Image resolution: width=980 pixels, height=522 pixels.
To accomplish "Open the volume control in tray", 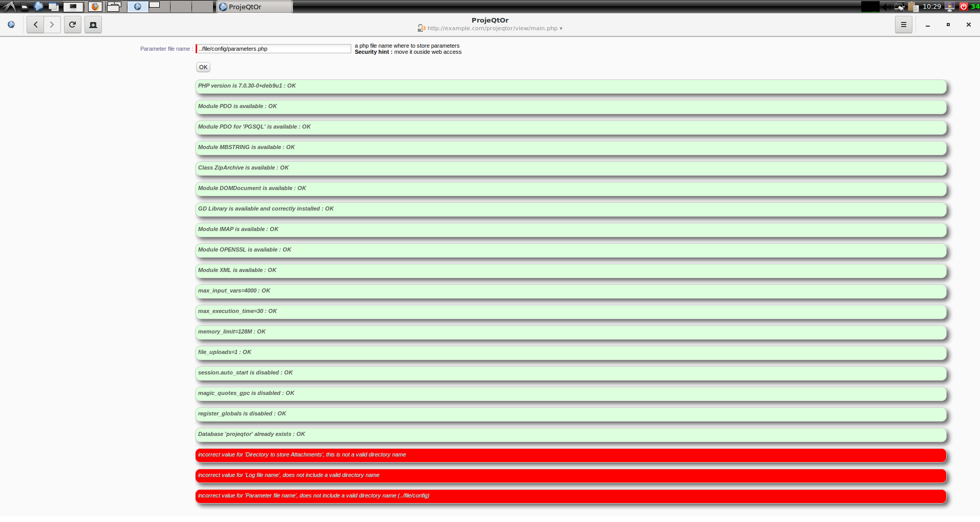I will pyautogui.click(x=886, y=7).
